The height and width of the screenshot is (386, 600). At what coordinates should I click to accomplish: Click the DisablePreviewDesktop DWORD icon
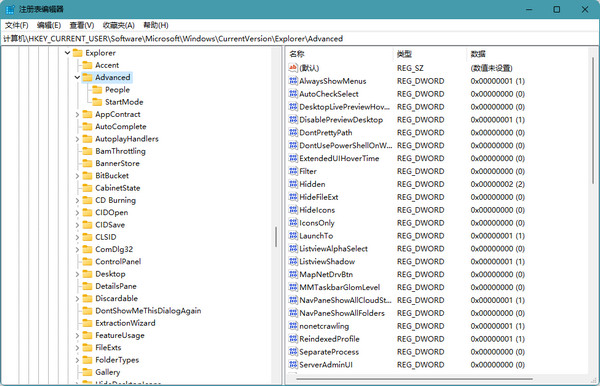(293, 119)
